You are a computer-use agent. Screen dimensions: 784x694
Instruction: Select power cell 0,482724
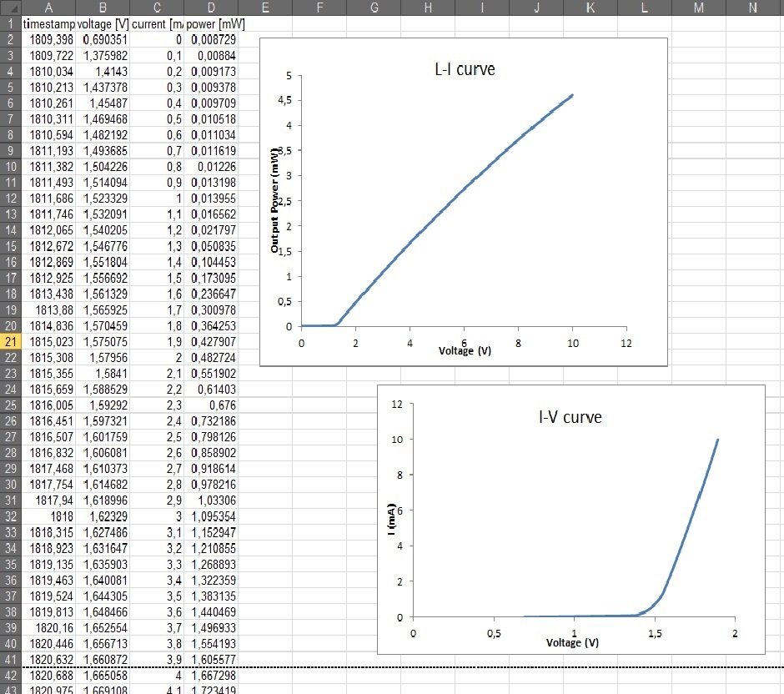211,358
